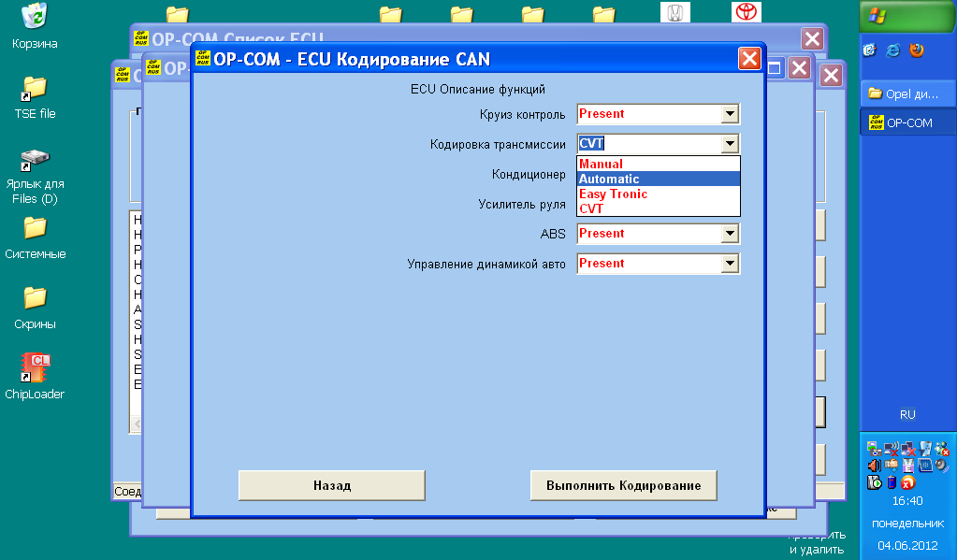Collapse the Кодировка трансмиссии dropdown arrow

click(x=730, y=143)
